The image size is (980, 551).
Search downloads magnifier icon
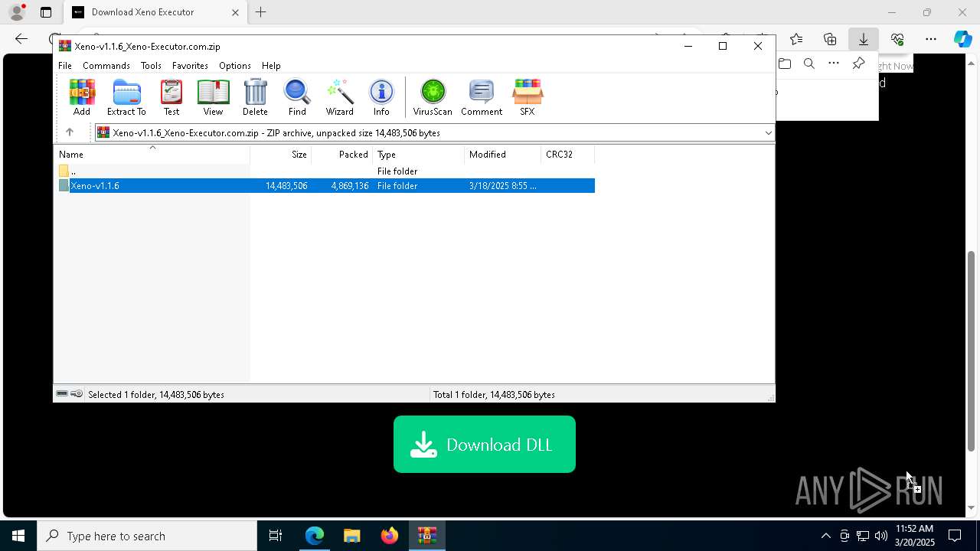click(809, 64)
